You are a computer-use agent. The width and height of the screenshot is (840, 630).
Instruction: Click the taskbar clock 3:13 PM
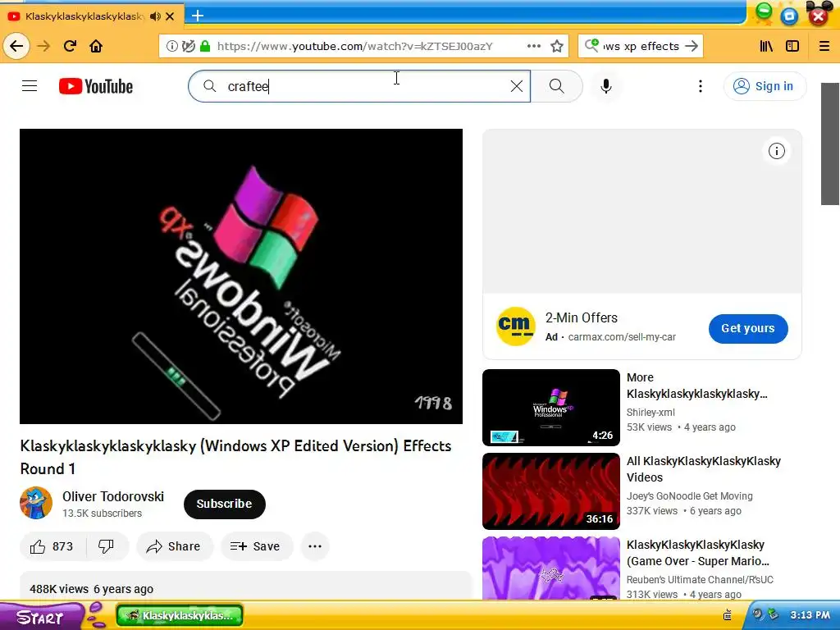click(810, 615)
